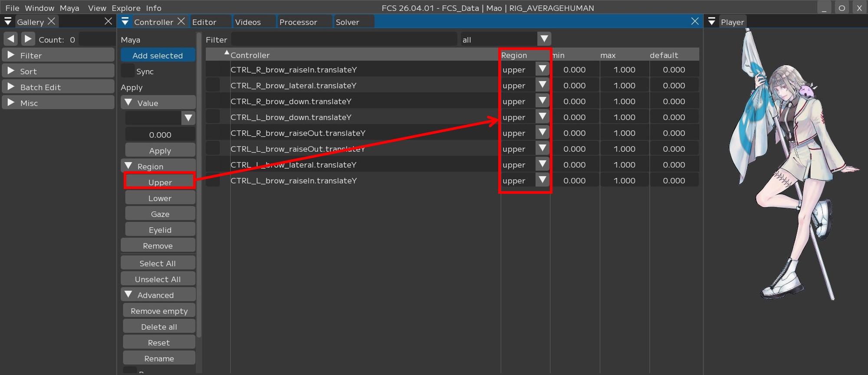Screen dimensions: 868x375
Task: Toggle the Sync checkbox
Action: (128, 71)
